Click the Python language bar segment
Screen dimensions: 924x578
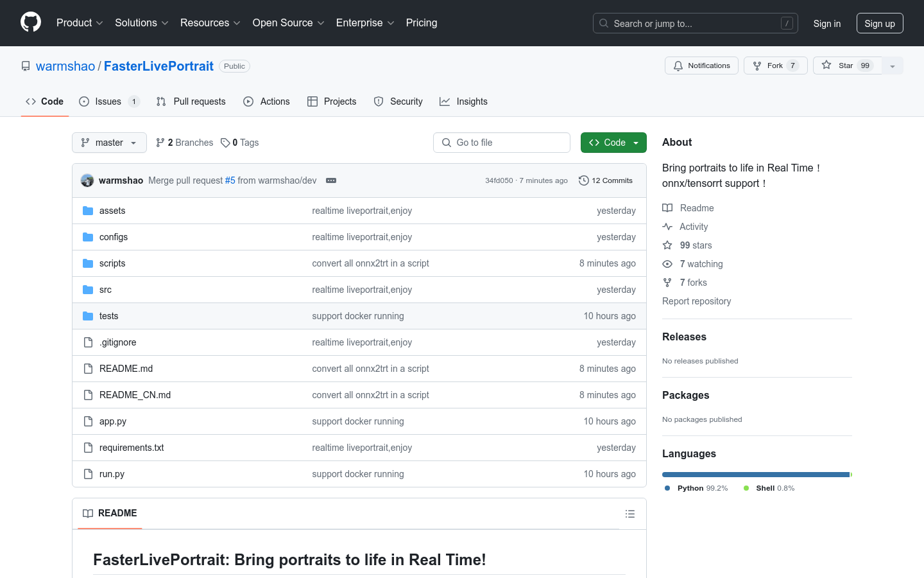coord(756,475)
